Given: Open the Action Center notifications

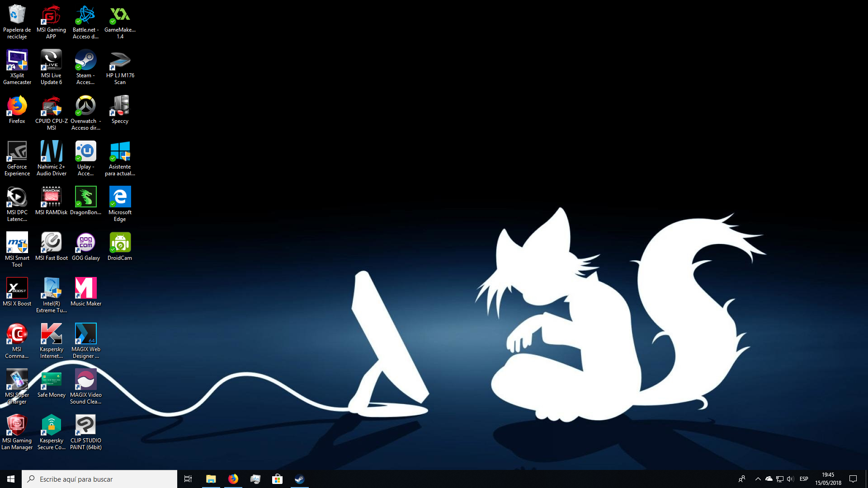Looking at the screenshot, I should [853, 479].
